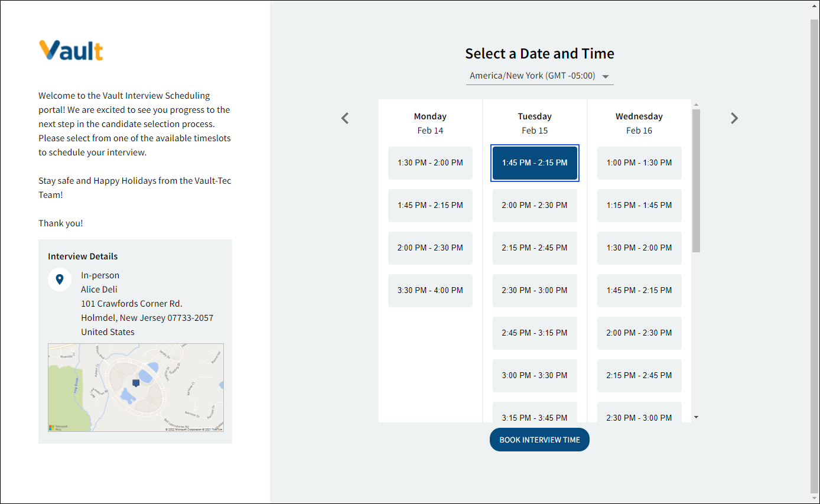This screenshot has width=820, height=504.
Task: Show earlier dates with the left chevron
Action: pos(344,118)
